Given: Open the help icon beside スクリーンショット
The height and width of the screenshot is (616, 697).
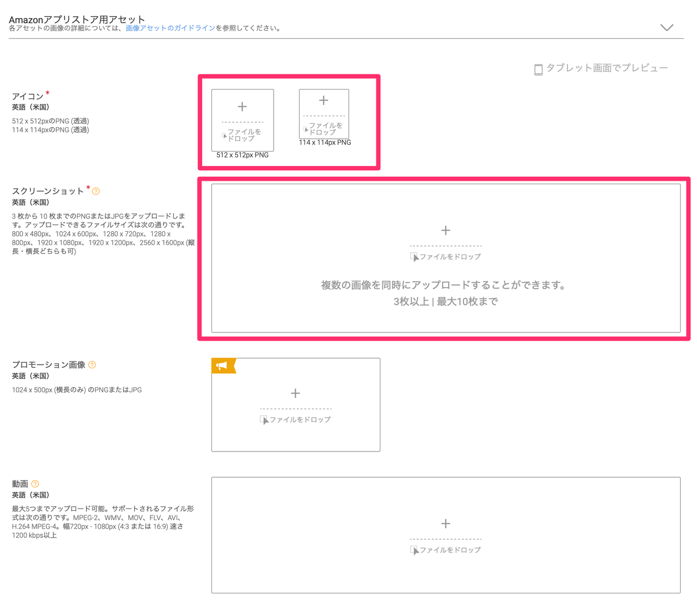Looking at the screenshot, I should click(x=96, y=190).
